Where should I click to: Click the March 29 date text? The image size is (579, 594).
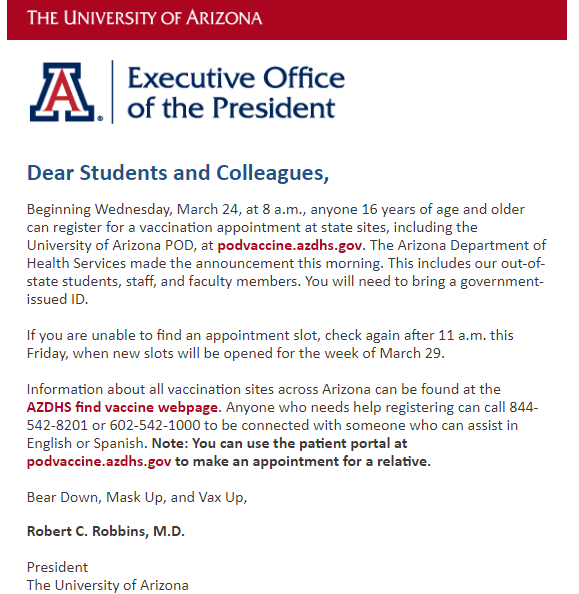[x=410, y=353]
